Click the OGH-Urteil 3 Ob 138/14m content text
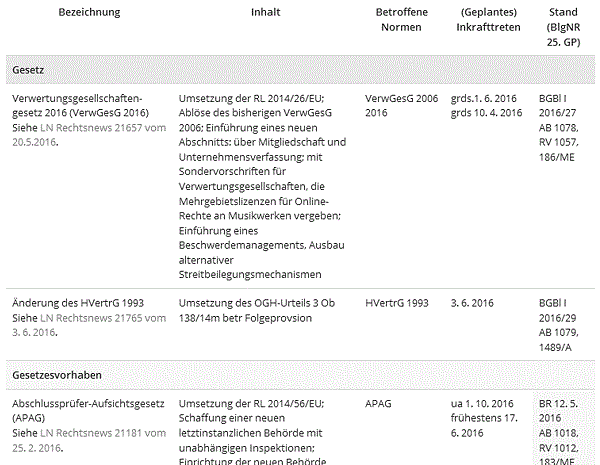The image size is (600, 465). [x=256, y=310]
